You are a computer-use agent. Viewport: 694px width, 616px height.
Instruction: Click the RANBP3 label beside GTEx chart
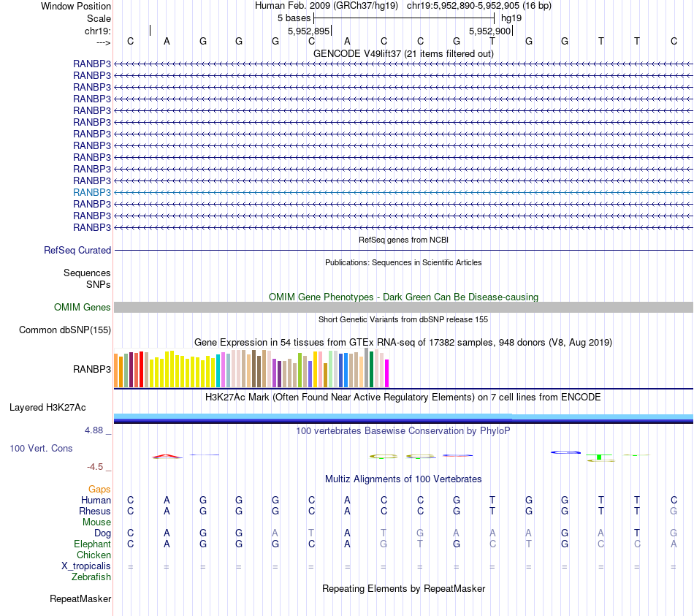[x=92, y=369]
